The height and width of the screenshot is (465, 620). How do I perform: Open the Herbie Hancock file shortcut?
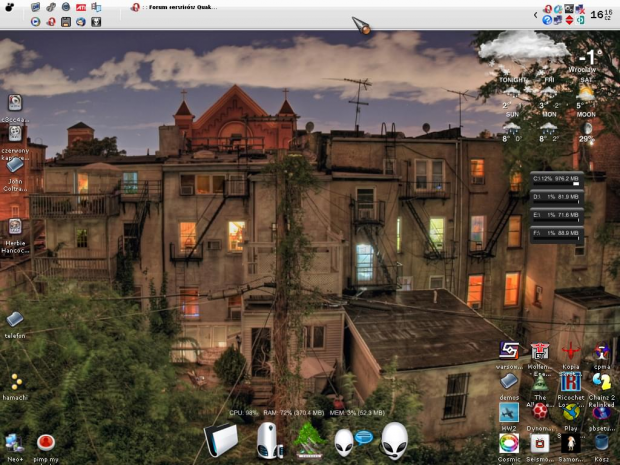point(15,228)
